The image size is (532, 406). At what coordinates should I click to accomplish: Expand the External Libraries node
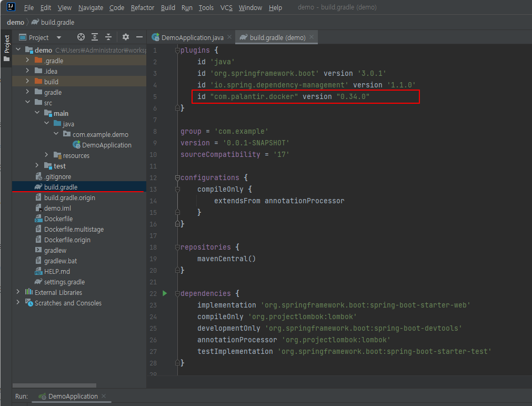18,292
